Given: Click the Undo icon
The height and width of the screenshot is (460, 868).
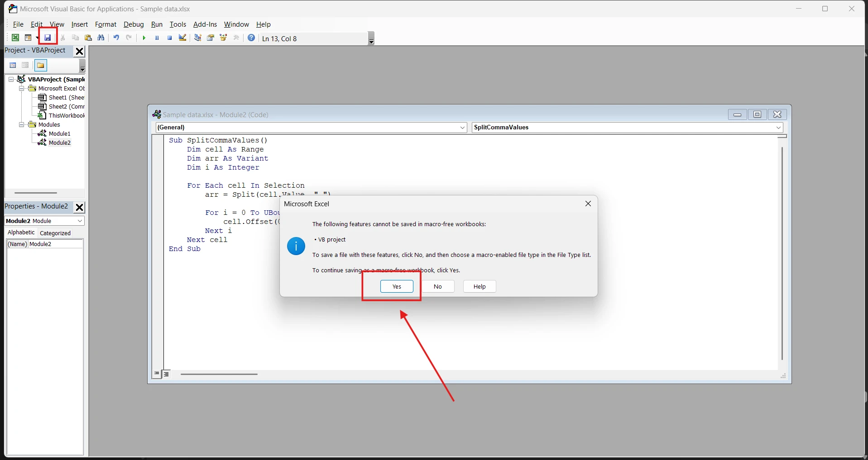Looking at the screenshot, I should click(x=116, y=38).
